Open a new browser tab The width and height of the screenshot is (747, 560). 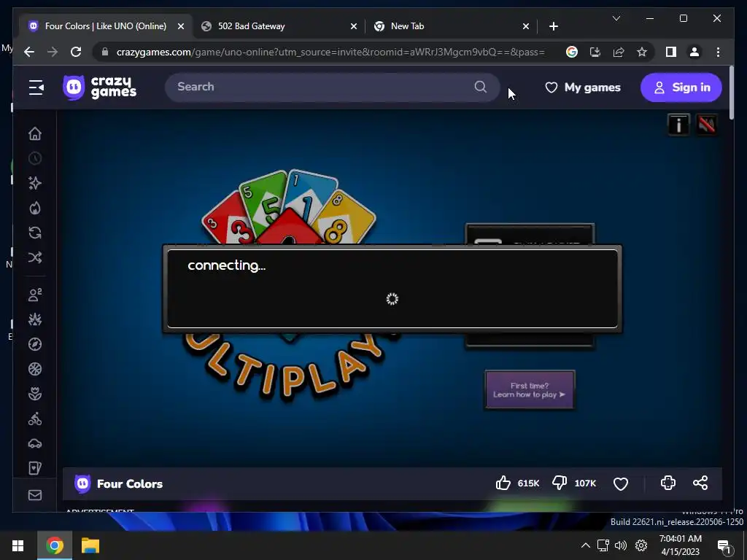(x=553, y=27)
